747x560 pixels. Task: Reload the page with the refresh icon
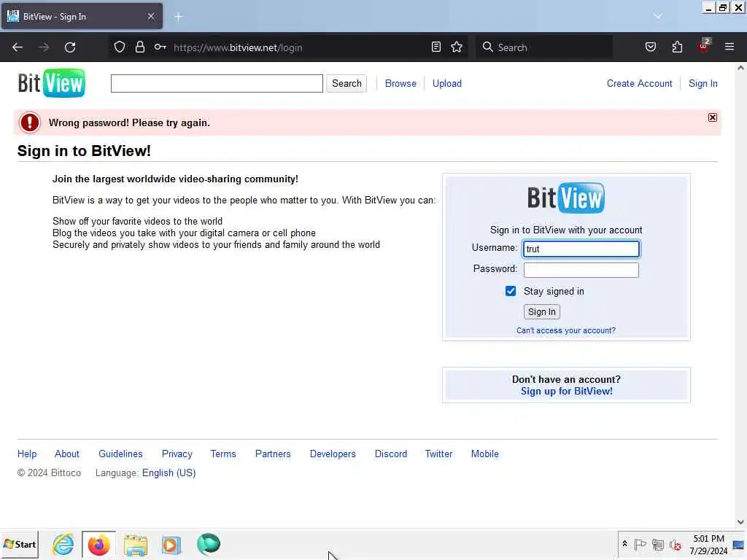(70, 47)
